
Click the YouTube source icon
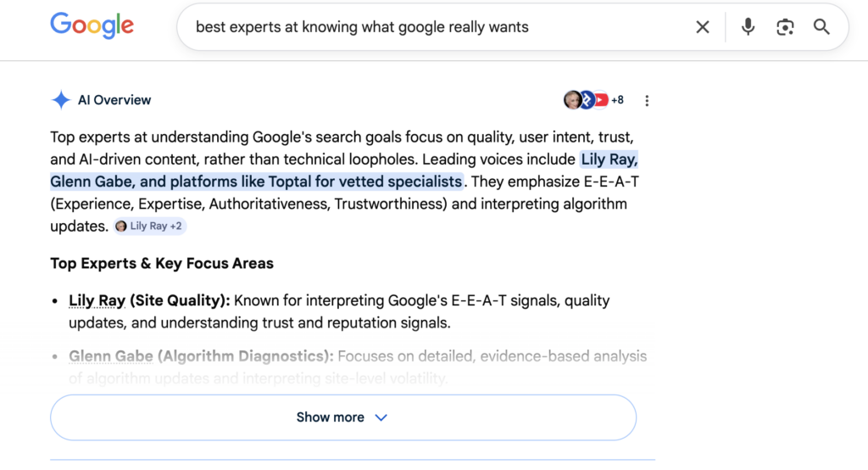[x=600, y=100]
